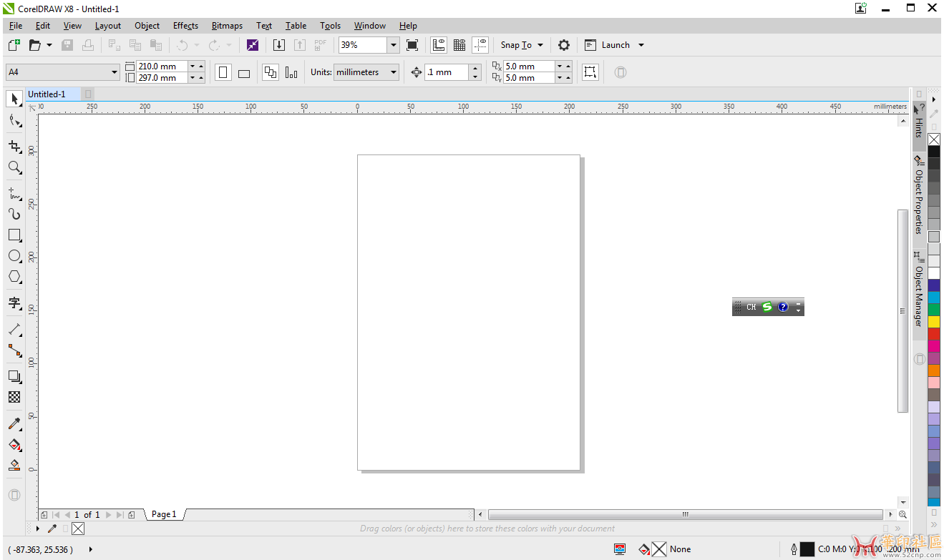Open the Bitmaps menu
The image size is (944, 560).
(227, 26)
